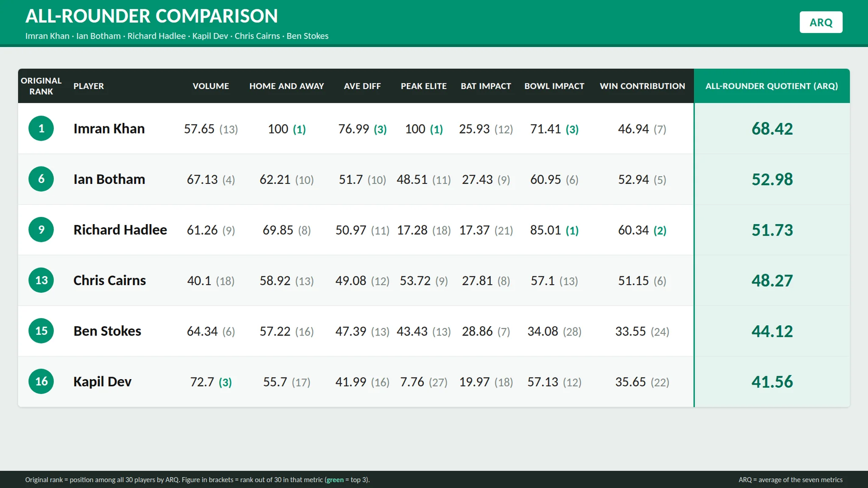The width and height of the screenshot is (868, 488).
Task: Click the Ave Diff column header
Action: [x=362, y=86]
